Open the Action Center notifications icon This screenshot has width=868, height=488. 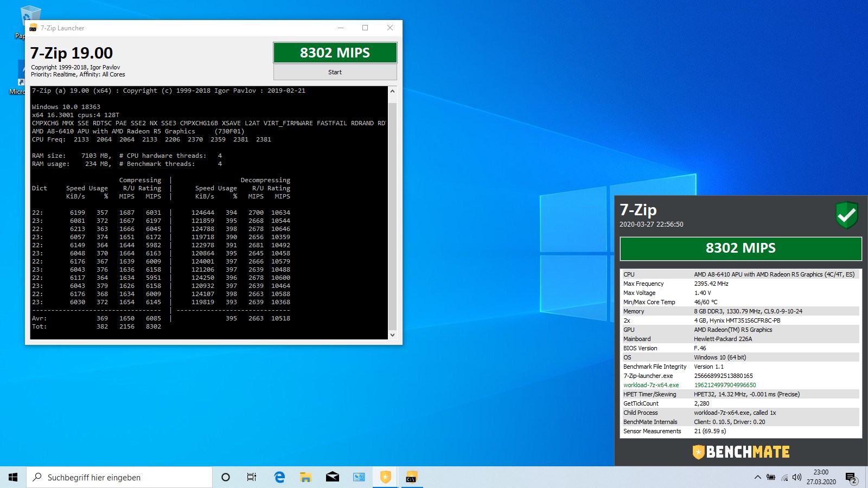pyautogui.click(x=851, y=478)
